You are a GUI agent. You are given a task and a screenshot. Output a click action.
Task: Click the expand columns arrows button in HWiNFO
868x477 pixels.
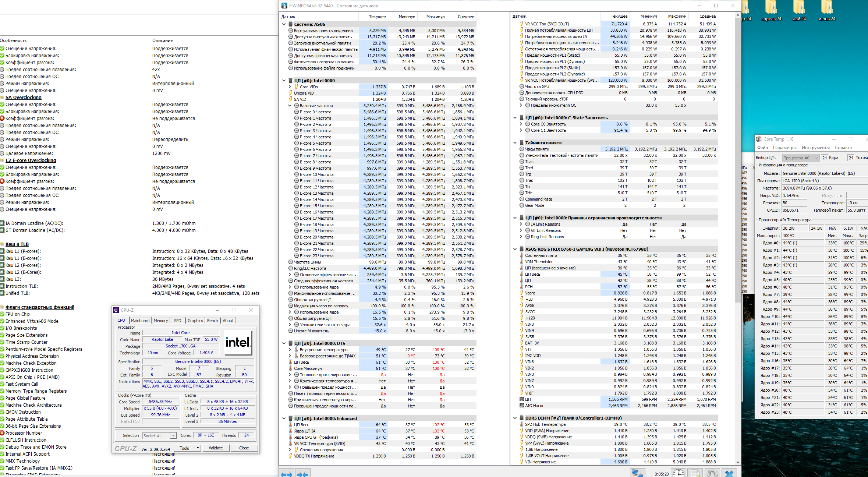pos(287,474)
